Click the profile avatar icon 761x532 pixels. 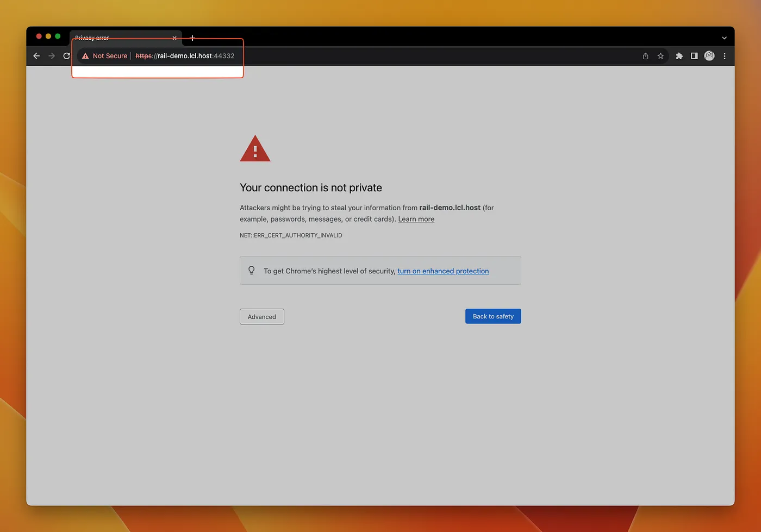coord(709,55)
